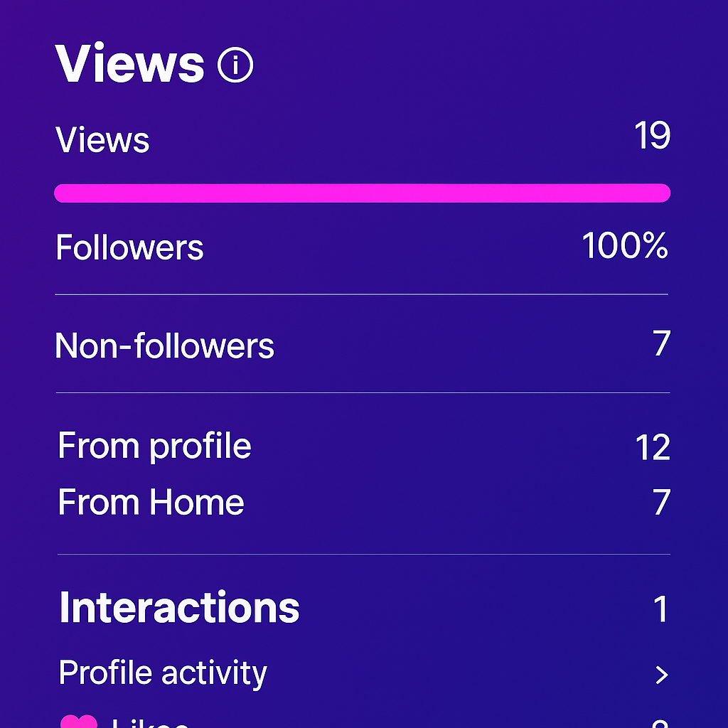Click the Non-followers count value
Screen dimensions: 728x728
pos(661,344)
